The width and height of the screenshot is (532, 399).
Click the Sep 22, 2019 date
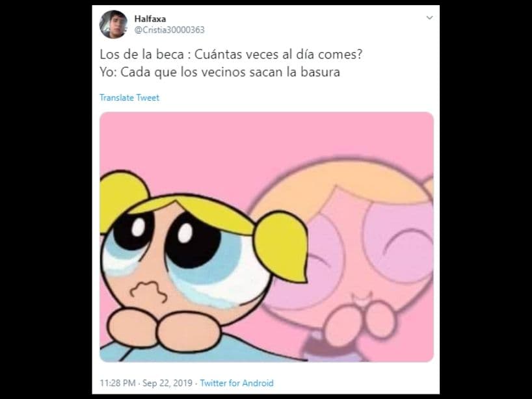[167, 383]
